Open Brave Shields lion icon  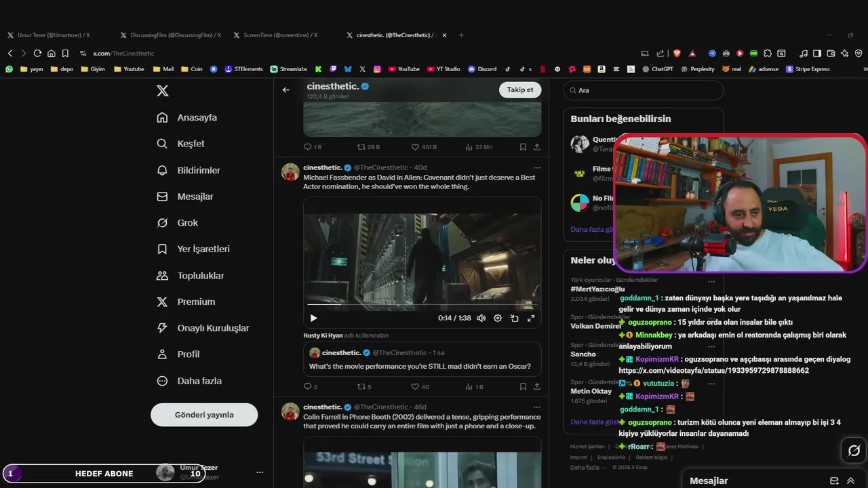tap(677, 53)
